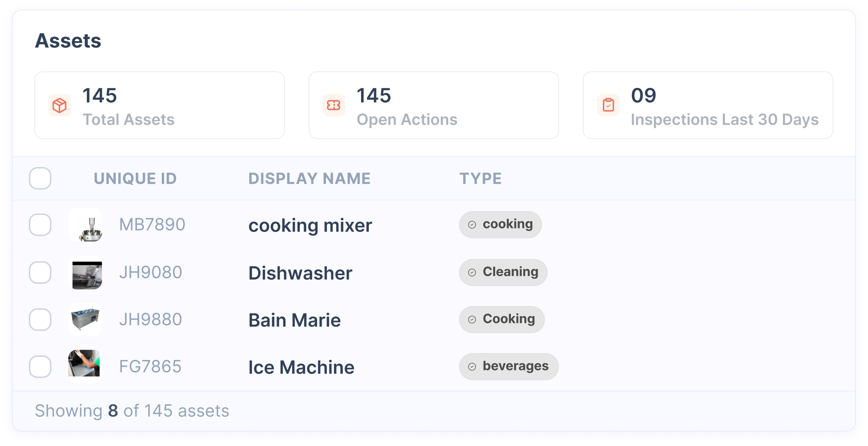This screenshot has width=868, height=446.
Task: Click the Inspections clipboard icon
Action: tap(608, 105)
